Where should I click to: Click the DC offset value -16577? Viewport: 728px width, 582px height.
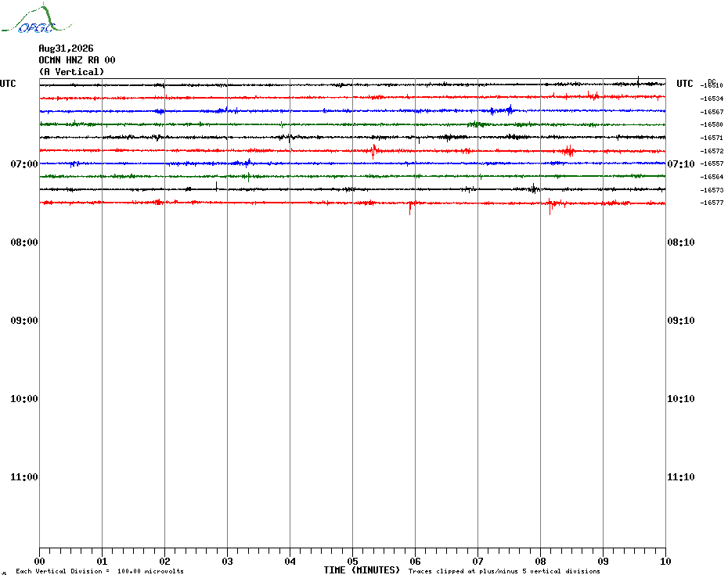[x=712, y=203]
